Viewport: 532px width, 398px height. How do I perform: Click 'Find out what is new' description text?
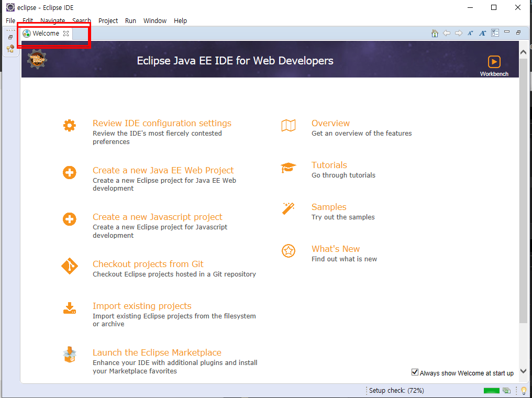[x=344, y=259]
